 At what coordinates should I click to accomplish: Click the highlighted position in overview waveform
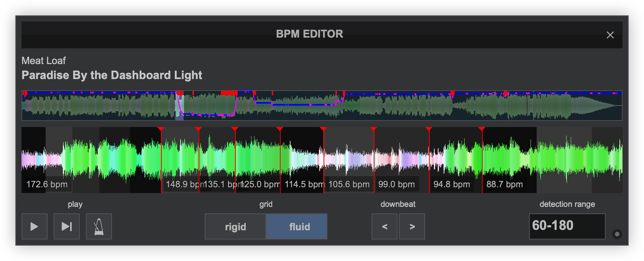click(x=179, y=106)
